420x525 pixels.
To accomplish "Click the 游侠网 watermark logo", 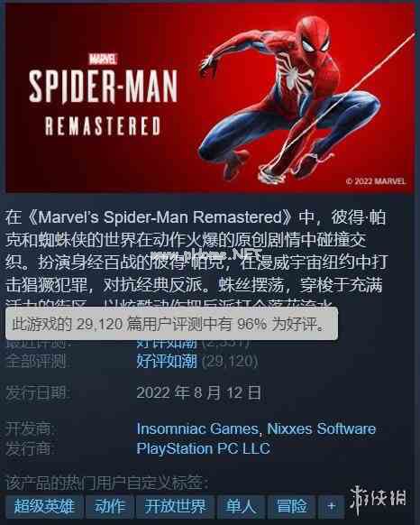I will [378, 499].
